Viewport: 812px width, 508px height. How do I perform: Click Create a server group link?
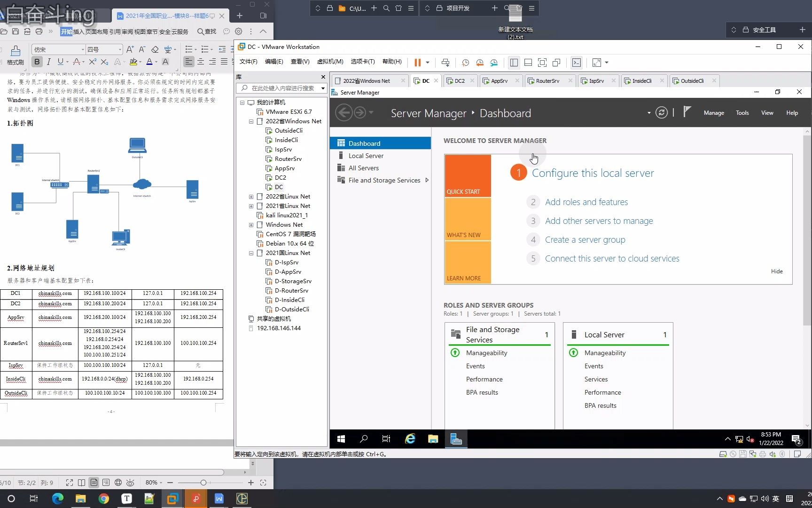tap(585, 240)
